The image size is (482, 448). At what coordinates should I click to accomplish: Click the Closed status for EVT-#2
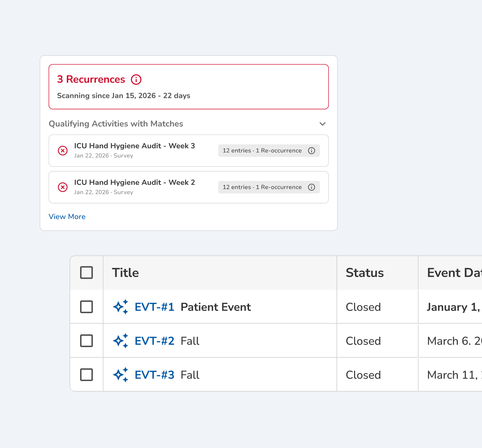click(363, 341)
